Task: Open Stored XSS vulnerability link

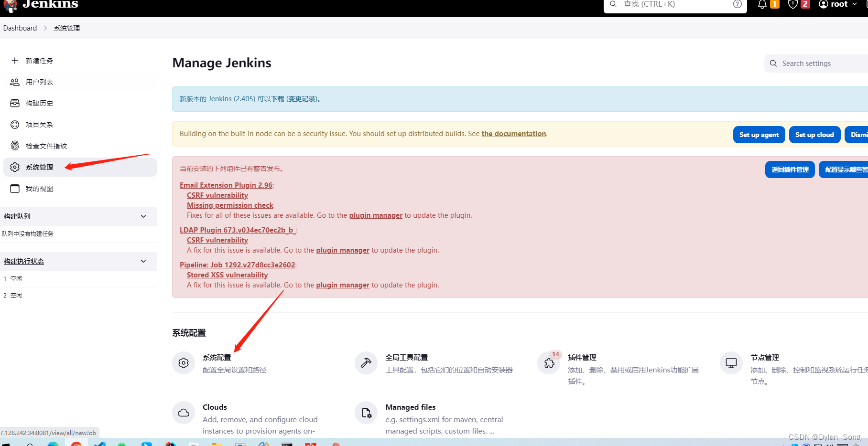Action: tap(227, 275)
